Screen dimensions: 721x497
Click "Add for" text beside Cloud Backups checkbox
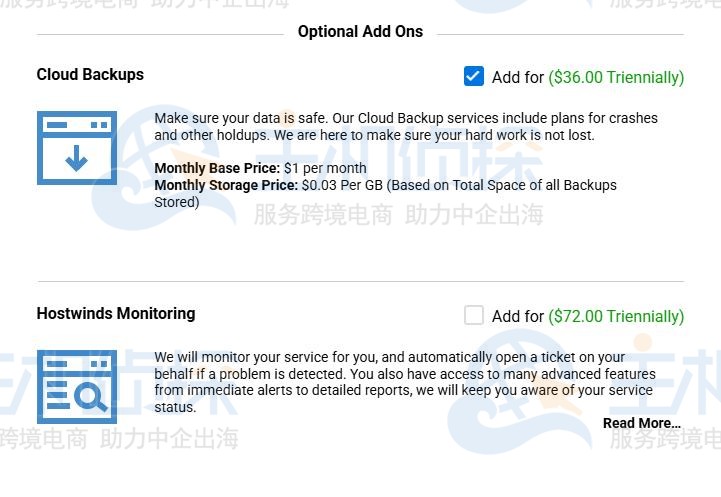click(518, 77)
